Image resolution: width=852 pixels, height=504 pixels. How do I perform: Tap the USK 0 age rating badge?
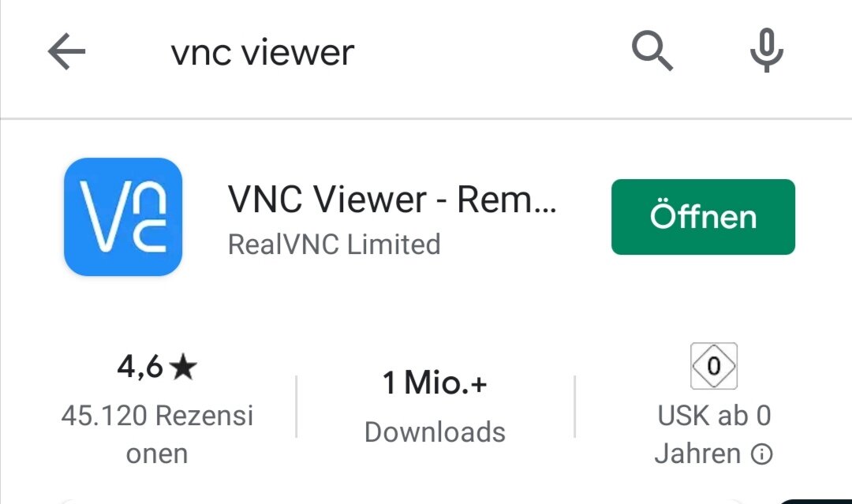pos(714,366)
